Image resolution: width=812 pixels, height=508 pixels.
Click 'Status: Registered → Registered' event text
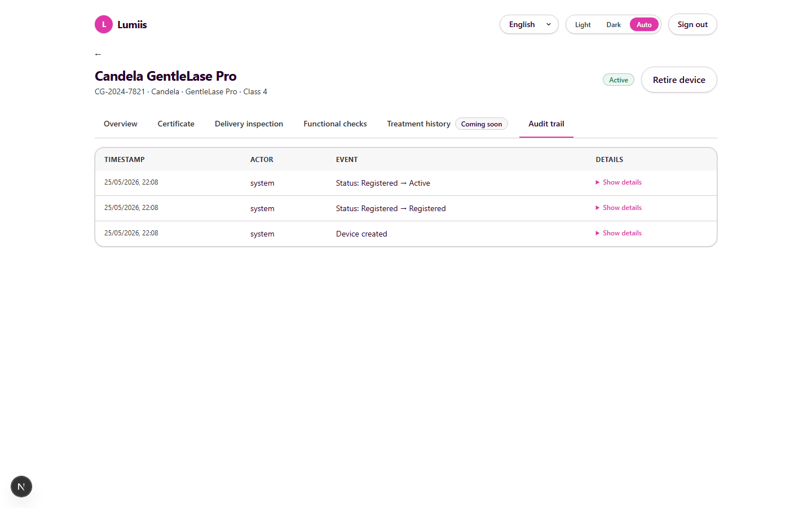pyautogui.click(x=391, y=208)
